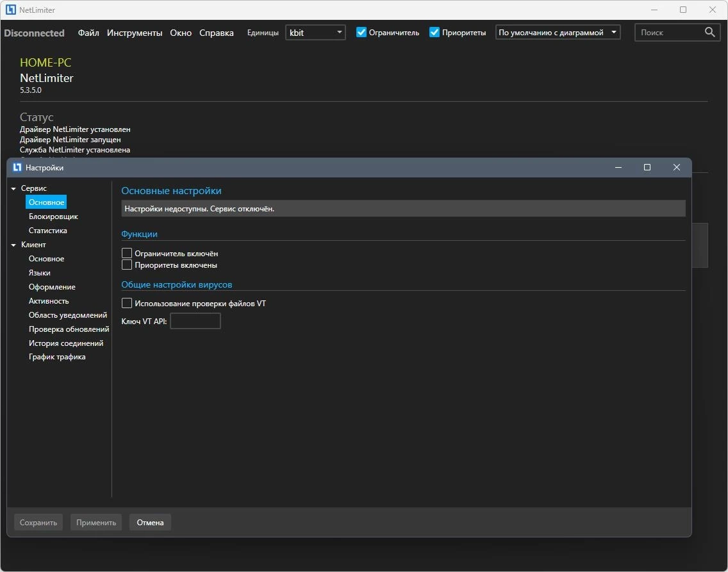728x572 pixels.
Task: Open the Файл menu
Action: click(88, 33)
